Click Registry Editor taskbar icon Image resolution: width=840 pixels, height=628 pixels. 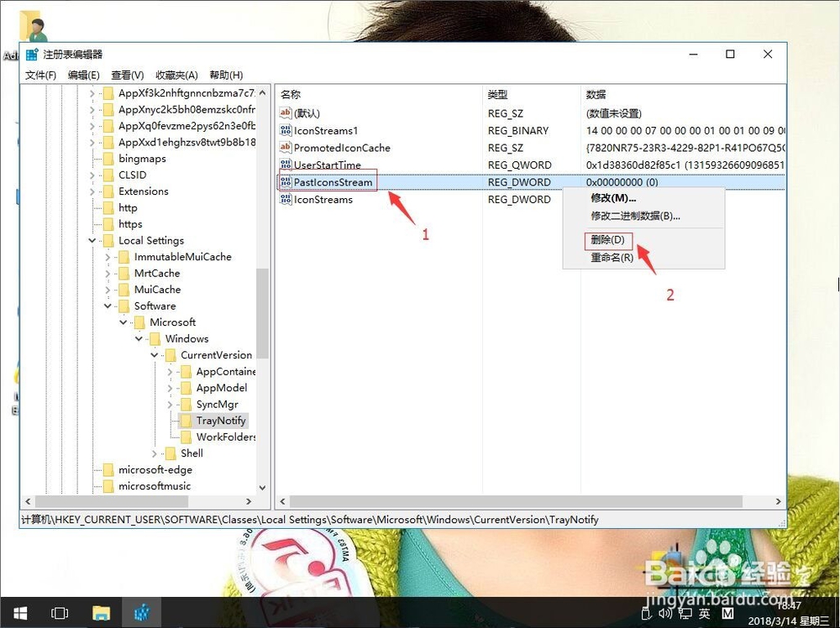click(x=142, y=613)
